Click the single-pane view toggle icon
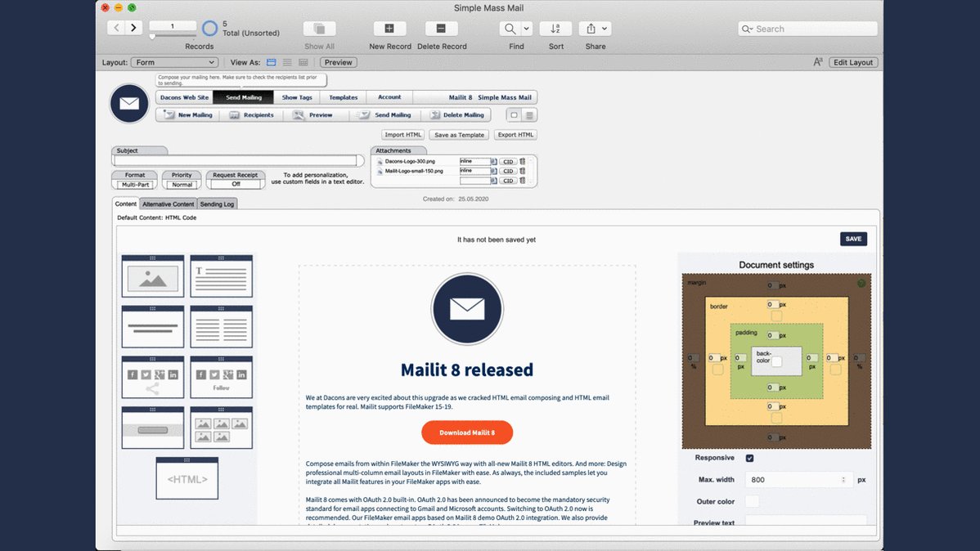Screen dimensions: 980x551 (514, 115)
